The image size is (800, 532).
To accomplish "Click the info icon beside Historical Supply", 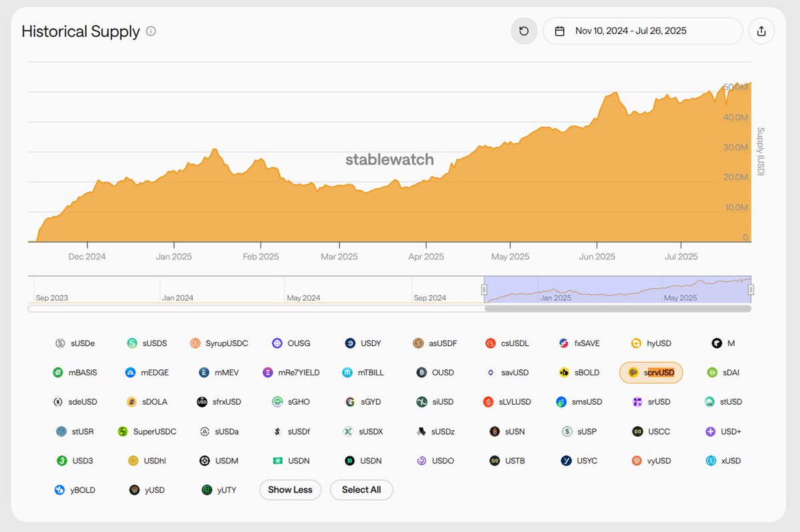I will tap(151, 31).
